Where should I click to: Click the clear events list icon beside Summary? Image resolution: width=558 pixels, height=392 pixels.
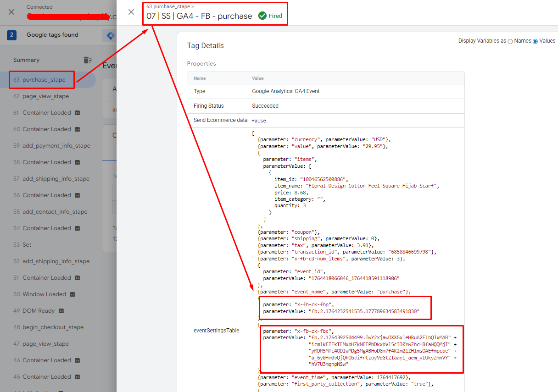[x=87, y=60]
